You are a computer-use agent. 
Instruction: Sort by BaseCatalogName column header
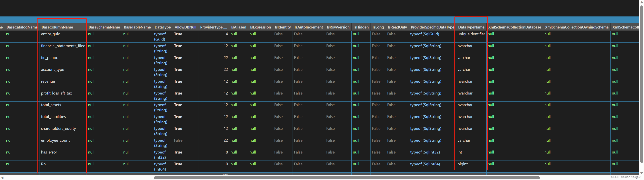pos(22,27)
